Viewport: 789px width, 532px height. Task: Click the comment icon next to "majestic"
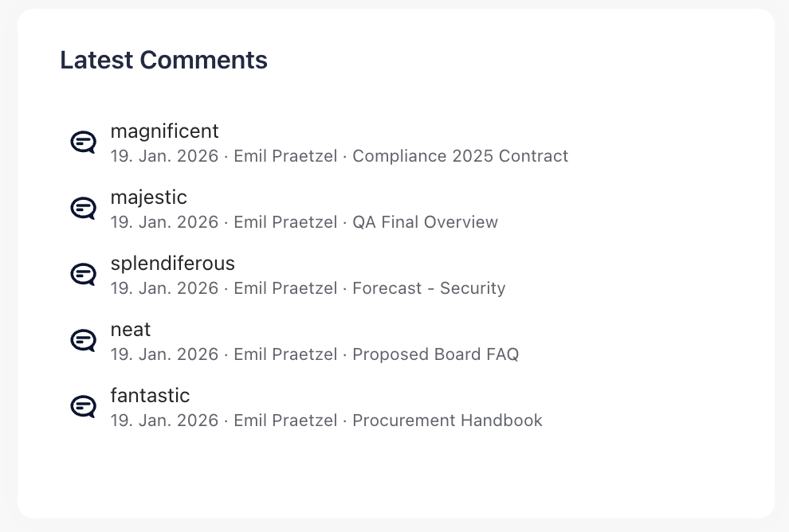pos(83,208)
